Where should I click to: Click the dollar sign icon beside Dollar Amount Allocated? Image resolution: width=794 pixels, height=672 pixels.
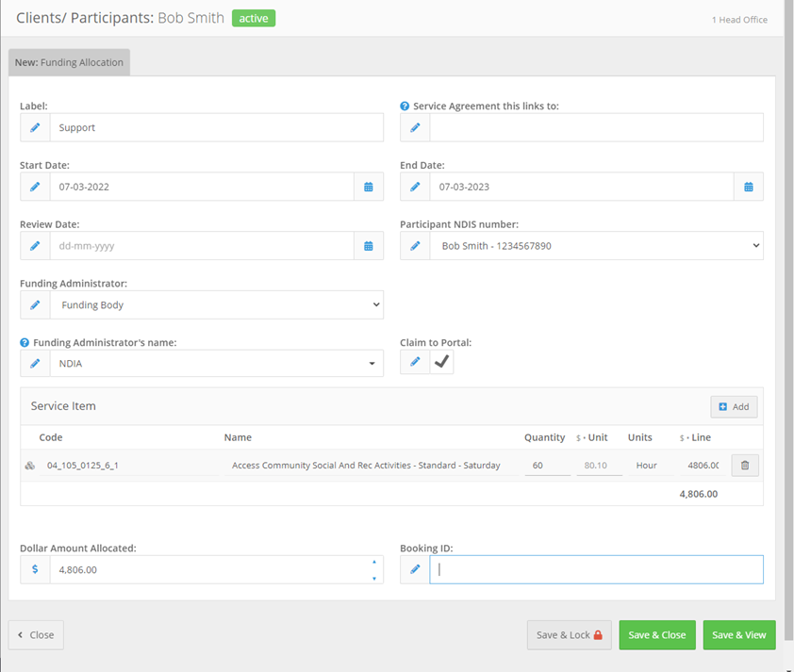tap(35, 570)
